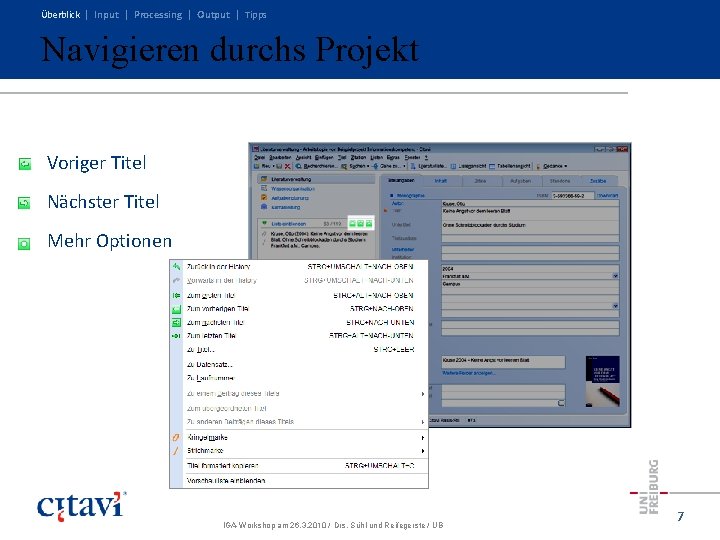Click the Aufgabenplanung icon in sidebar
The width and height of the screenshot is (720, 540).
264,197
